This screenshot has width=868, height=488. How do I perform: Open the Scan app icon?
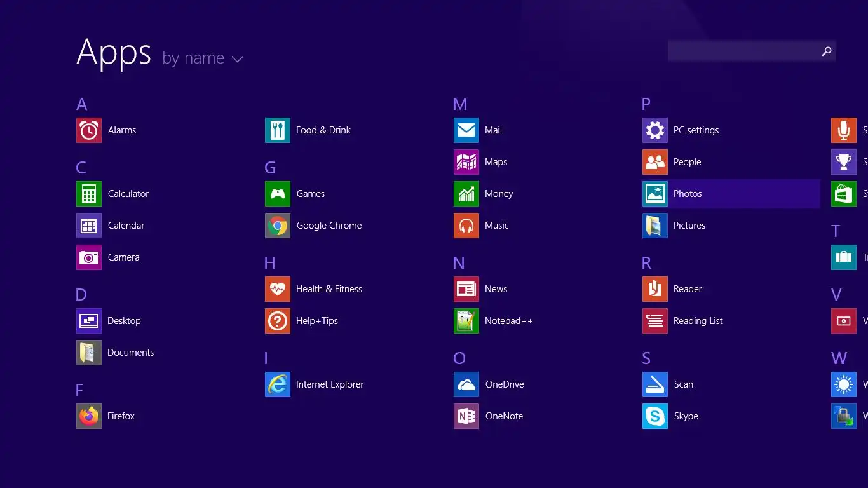coord(655,384)
